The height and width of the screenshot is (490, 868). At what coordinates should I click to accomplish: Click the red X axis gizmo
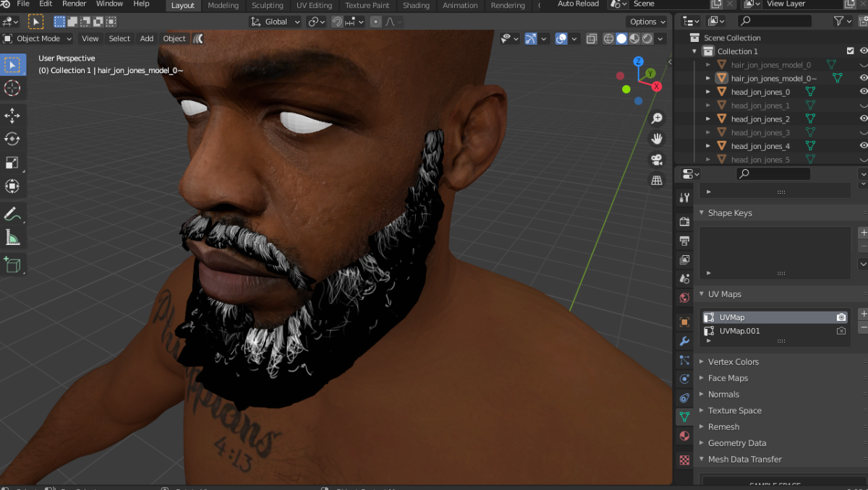(657, 87)
